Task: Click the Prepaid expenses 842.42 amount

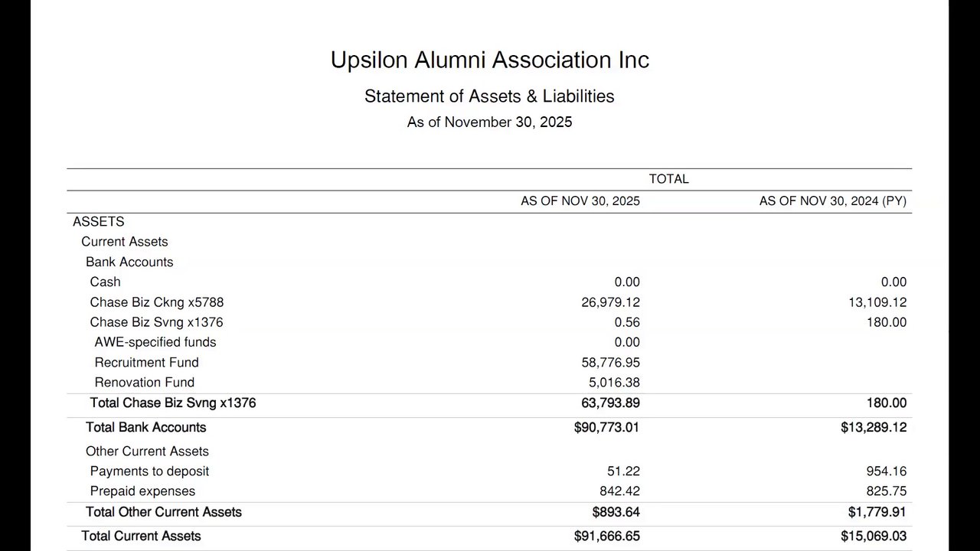Action: (x=619, y=491)
